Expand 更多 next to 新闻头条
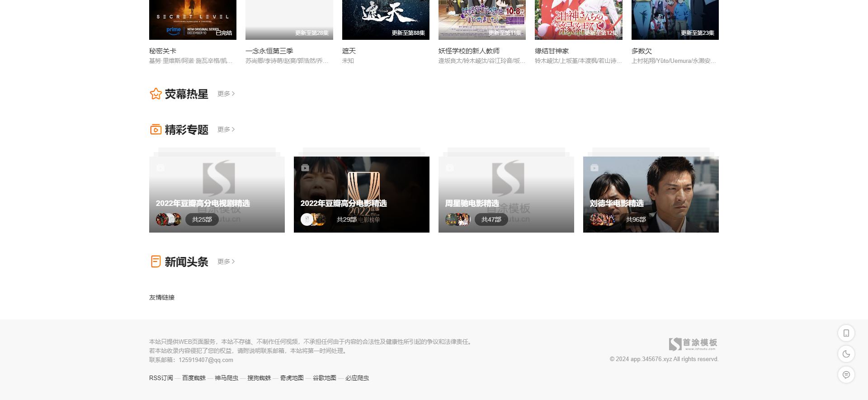The height and width of the screenshot is (400, 868). 226,262
